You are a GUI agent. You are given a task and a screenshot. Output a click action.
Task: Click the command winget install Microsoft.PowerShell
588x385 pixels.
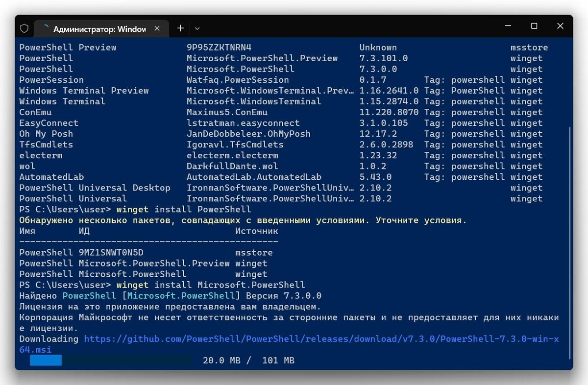(211, 285)
